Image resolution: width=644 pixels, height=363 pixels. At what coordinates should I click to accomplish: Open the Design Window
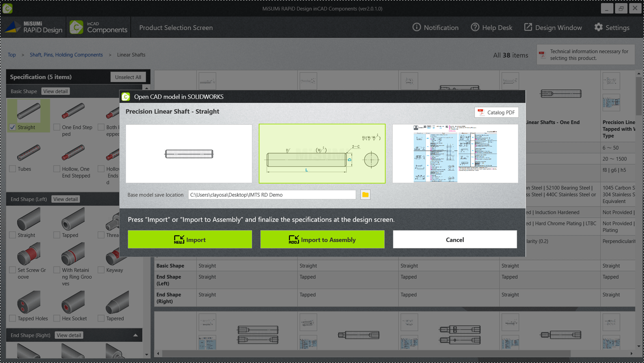[x=553, y=27]
